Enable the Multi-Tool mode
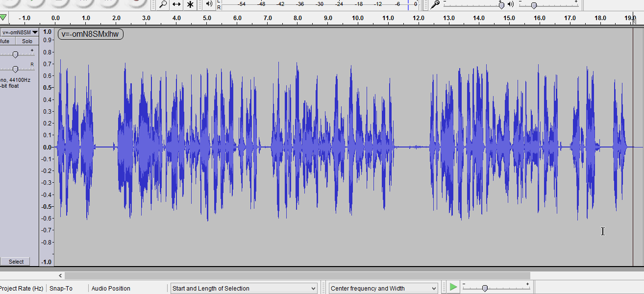The width and height of the screenshot is (644, 294). point(190,4)
